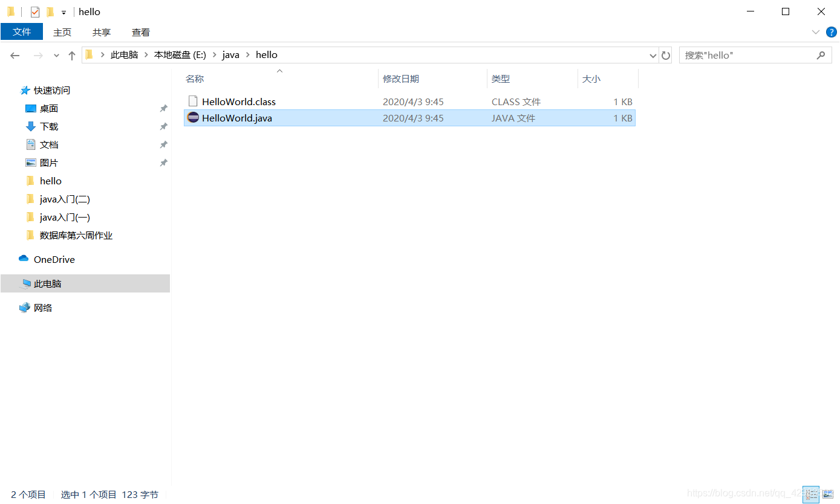Sort by the 大小 column header
840x504 pixels.
(591, 79)
